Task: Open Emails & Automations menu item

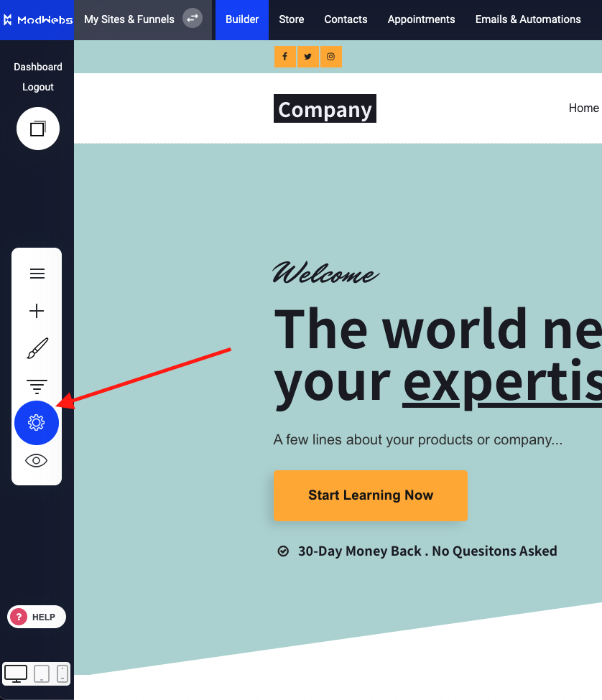Action: click(x=528, y=19)
